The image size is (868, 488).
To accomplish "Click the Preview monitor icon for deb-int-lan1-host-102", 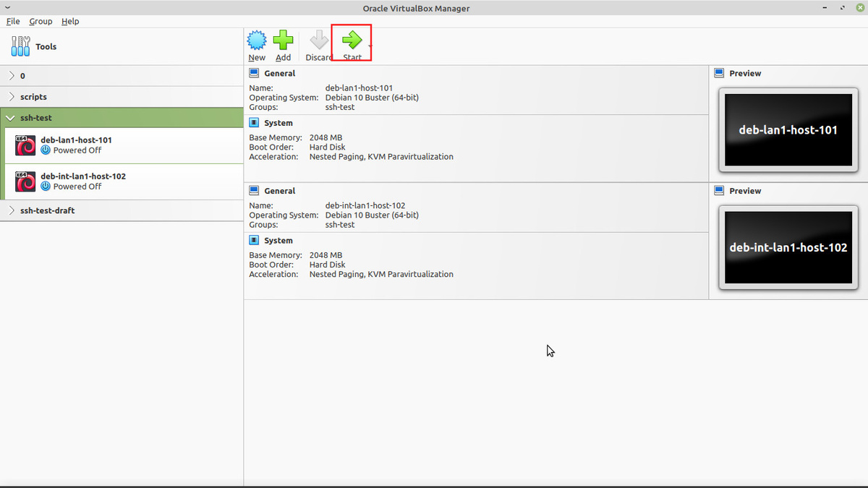I will click(x=719, y=191).
